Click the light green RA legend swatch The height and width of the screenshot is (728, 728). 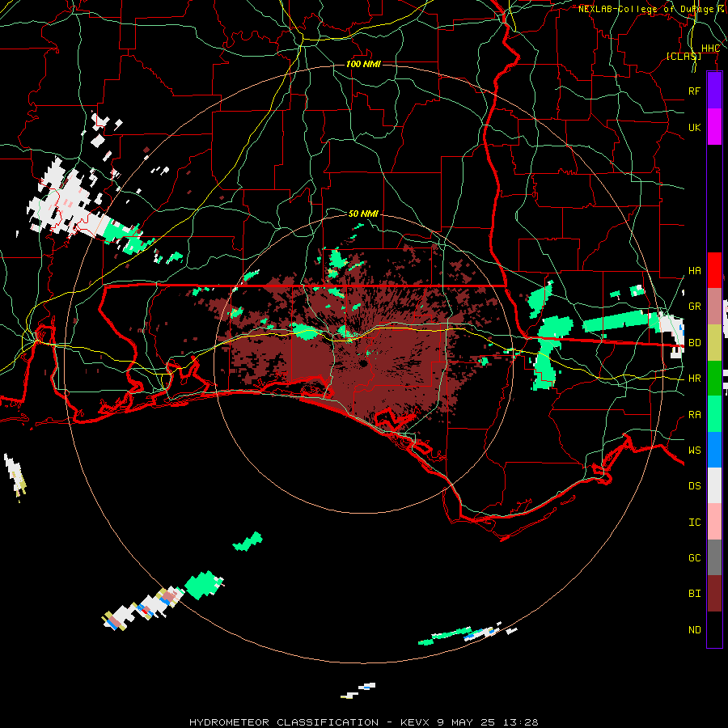[714, 414]
